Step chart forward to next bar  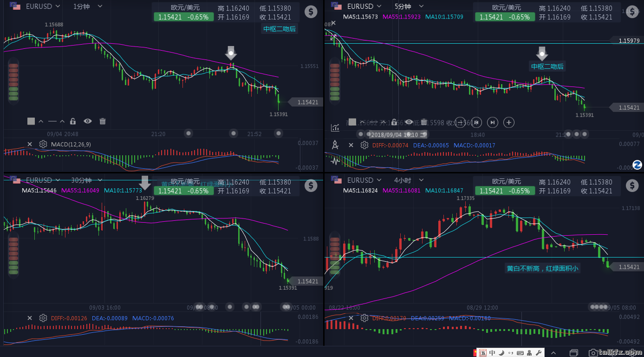coord(493,122)
